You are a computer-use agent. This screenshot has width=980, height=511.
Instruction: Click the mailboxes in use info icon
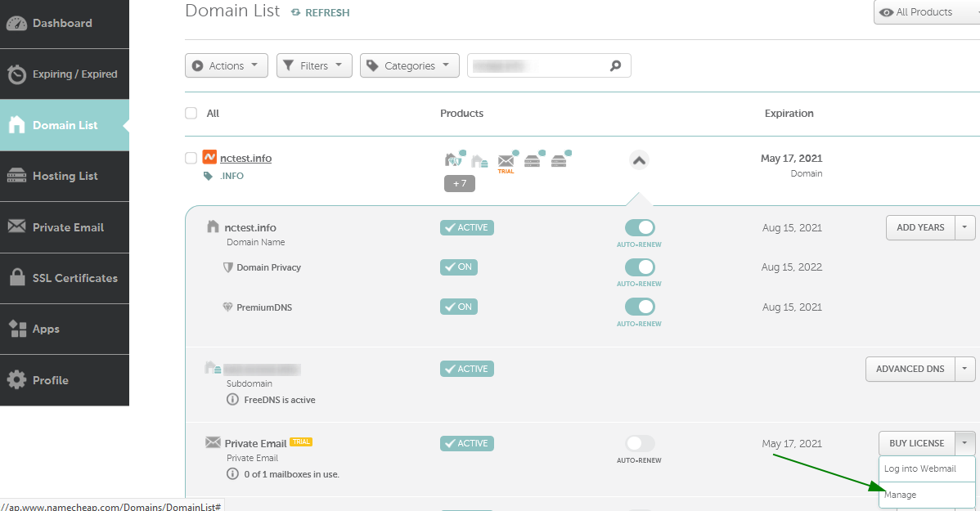coord(232,474)
